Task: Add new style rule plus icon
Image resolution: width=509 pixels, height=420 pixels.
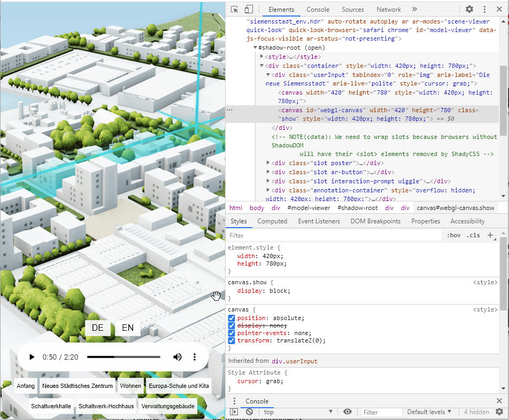Action: [x=490, y=235]
